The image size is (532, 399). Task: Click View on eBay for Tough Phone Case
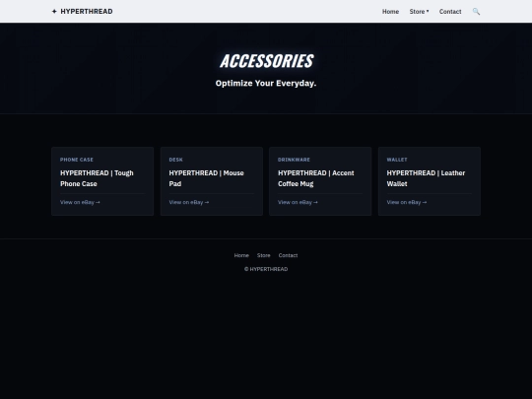80,202
